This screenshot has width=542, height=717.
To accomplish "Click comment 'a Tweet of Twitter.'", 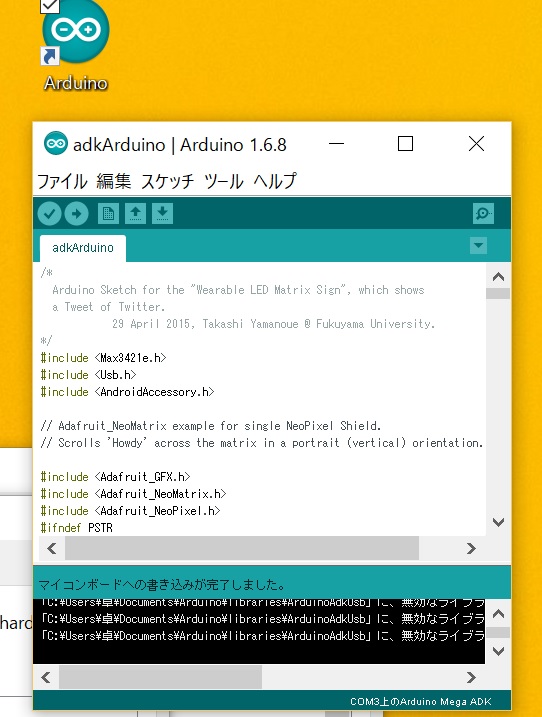I will coord(108,307).
